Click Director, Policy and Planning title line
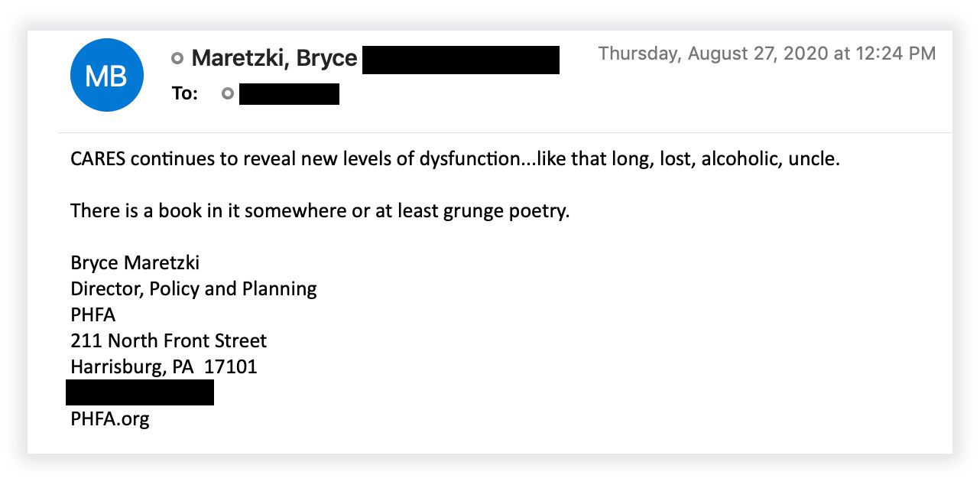 pyautogui.click(x=193, y=289)
